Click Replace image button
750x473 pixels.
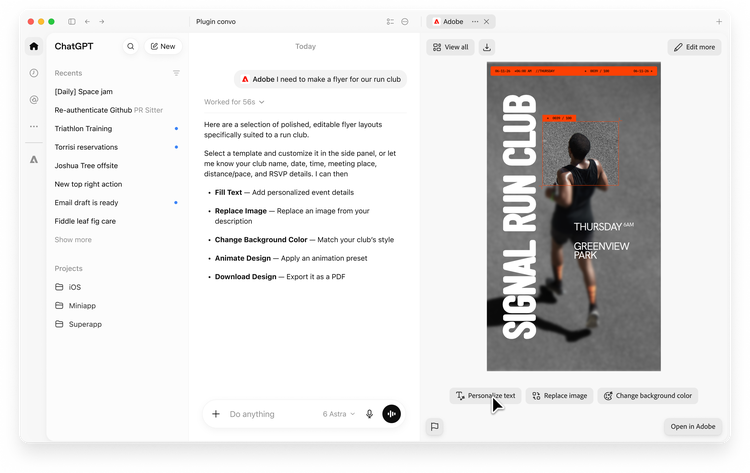tap(559, 396)
